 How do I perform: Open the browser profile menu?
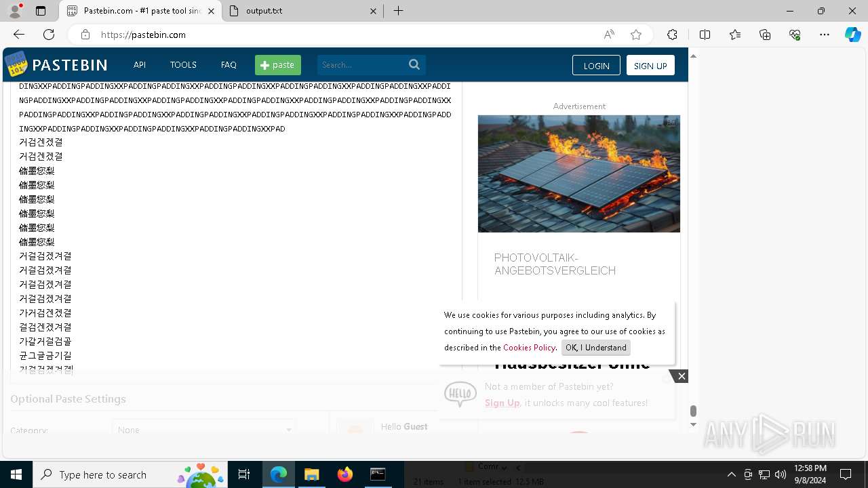pos(15,11)
